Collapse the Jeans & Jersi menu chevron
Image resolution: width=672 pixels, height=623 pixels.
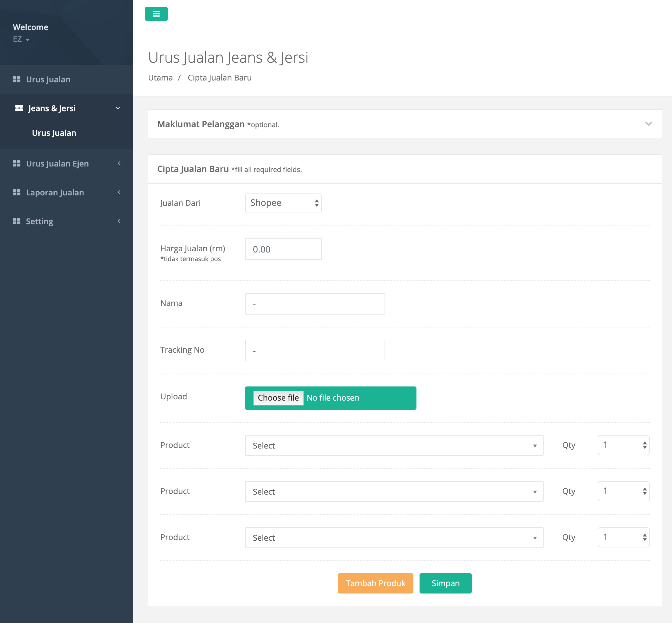click(118, 108)
